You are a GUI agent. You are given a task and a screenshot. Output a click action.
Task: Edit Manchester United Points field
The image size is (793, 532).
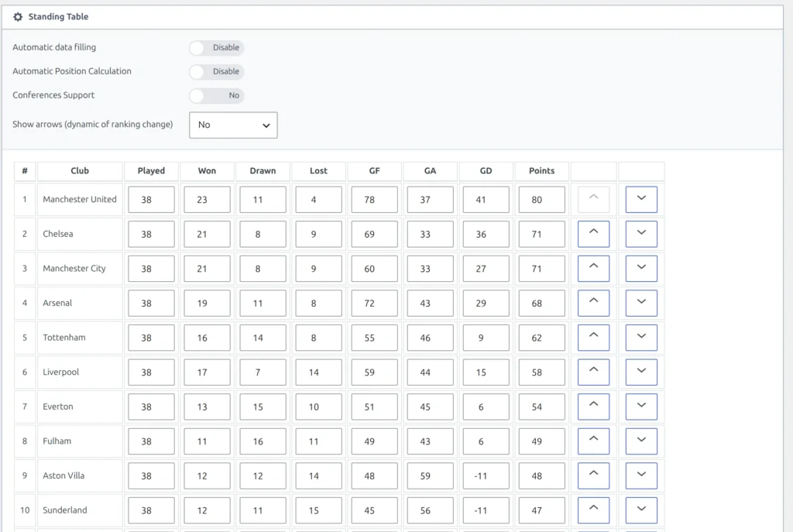[x=541, y=199]
